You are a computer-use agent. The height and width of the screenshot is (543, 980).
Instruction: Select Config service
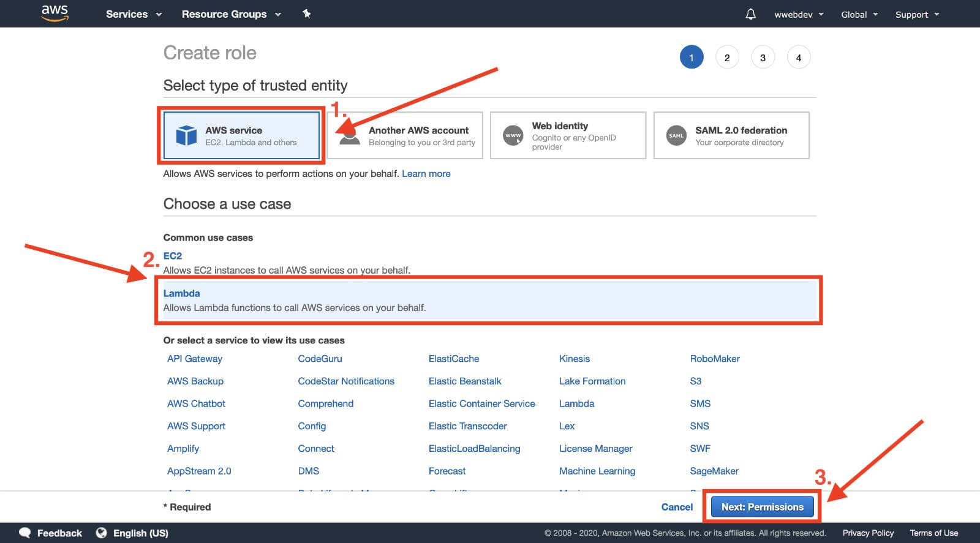tap(312, 426)
